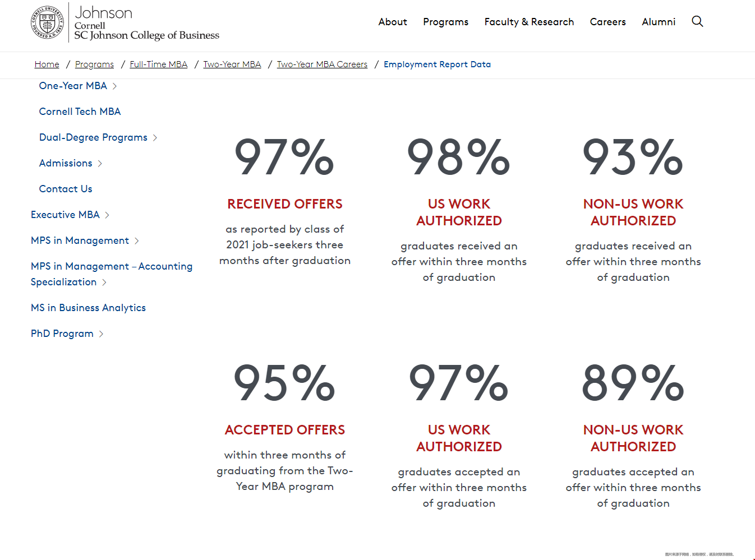Open the Programs breadcrumb link
Image resolution: width=755 pixels, height=560 pixels.
click(x=94, y=64)
